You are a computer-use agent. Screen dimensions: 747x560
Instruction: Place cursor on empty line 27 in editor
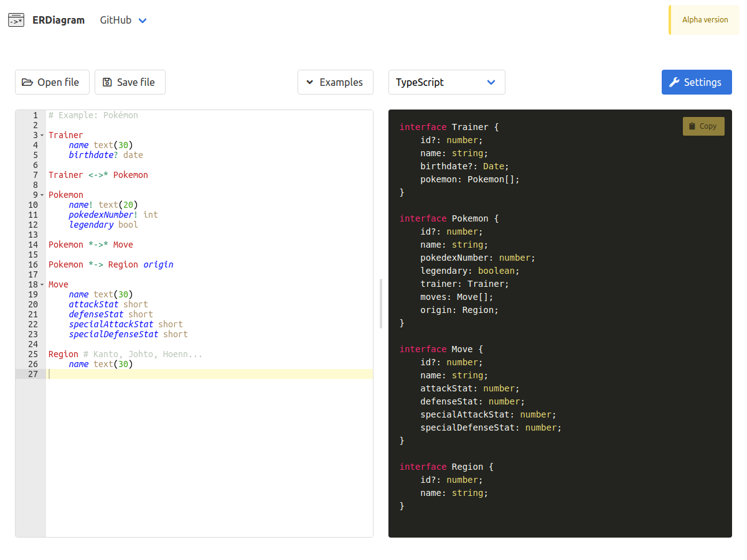(x=210, y=374)
